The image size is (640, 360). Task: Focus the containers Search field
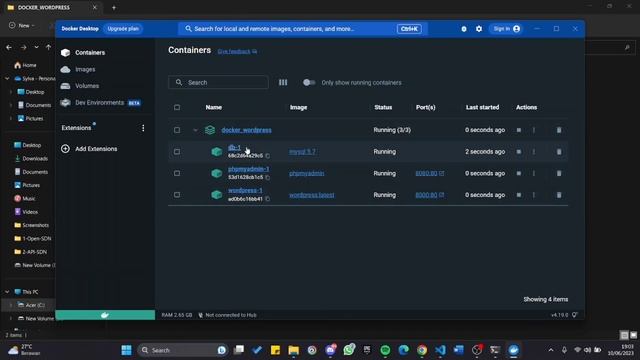[x=218, y=82]
